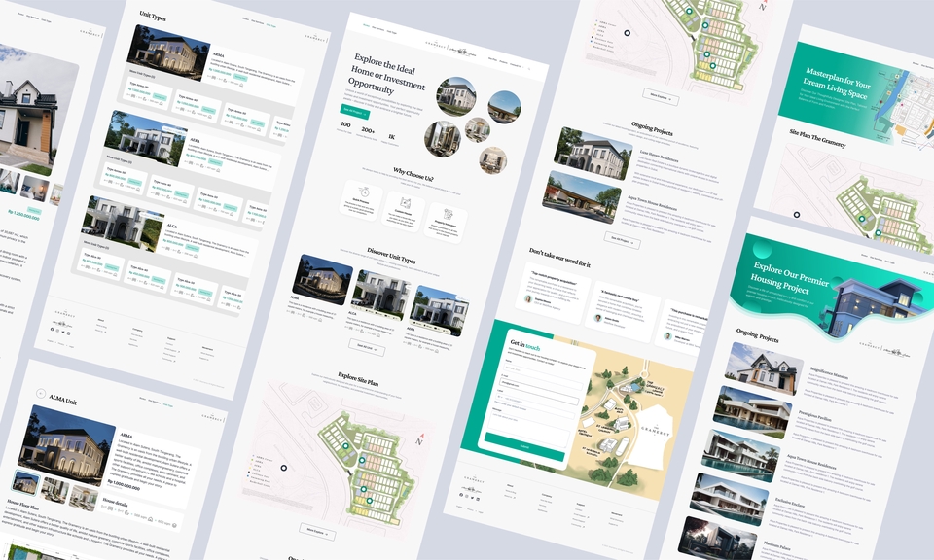
Task: Click the Facebook icon in Unit Types page footer
Action: click(x=52, y=329)
